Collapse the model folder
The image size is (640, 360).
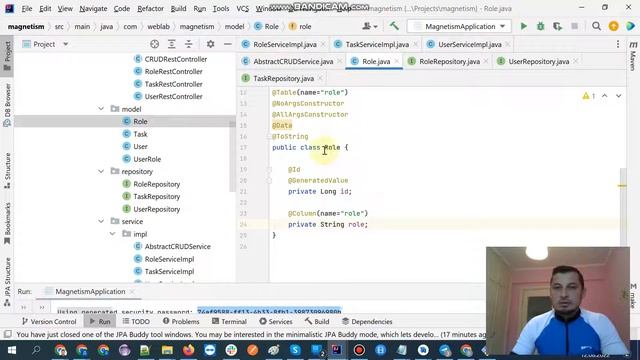(101, 109)
